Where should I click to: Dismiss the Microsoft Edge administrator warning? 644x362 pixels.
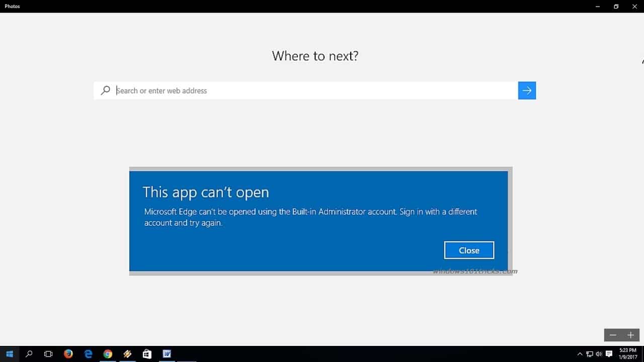pyautogui.click(x=468, y=250)
